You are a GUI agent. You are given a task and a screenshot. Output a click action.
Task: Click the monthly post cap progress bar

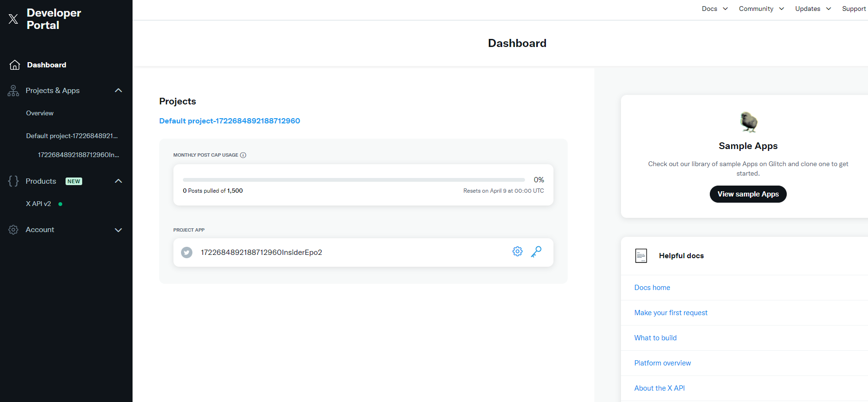pos(354,180)
